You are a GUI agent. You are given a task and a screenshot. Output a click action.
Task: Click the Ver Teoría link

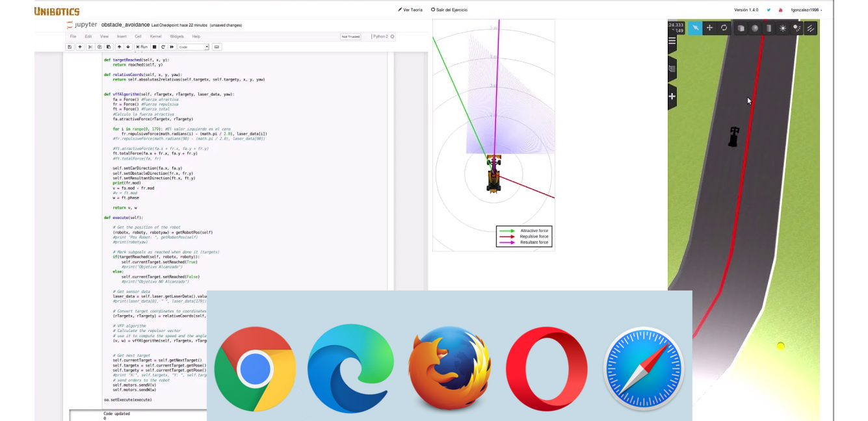(x=410, y=10)
